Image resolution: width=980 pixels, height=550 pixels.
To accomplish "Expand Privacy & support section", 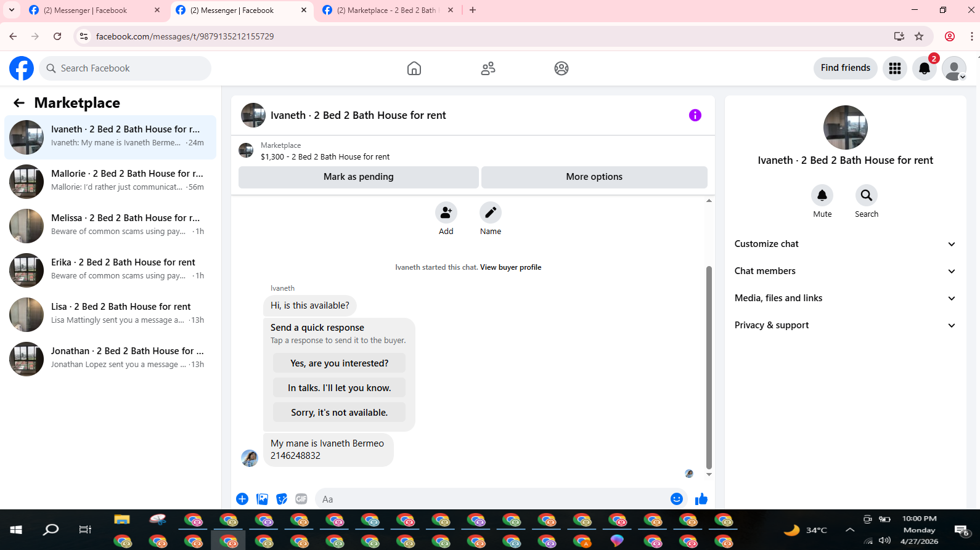I will pyautogui.click(x=845, y=325).
